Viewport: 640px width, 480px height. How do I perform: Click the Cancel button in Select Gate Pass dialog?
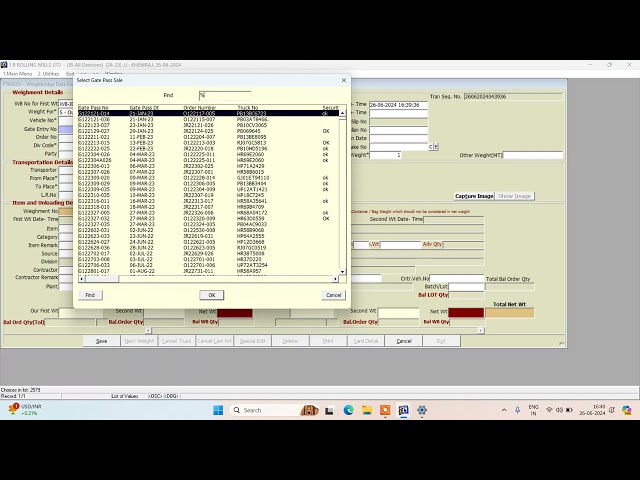(333, 295)
